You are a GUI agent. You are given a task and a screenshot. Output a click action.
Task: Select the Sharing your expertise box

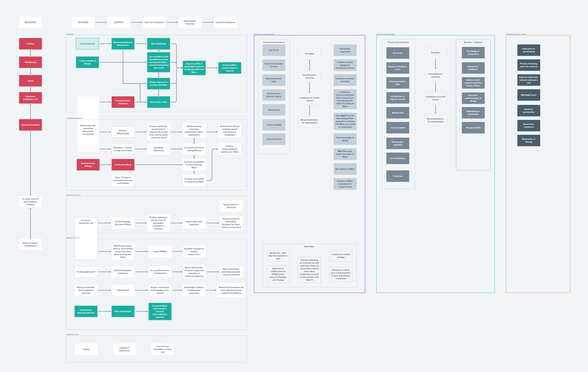[x=398, y=143]
